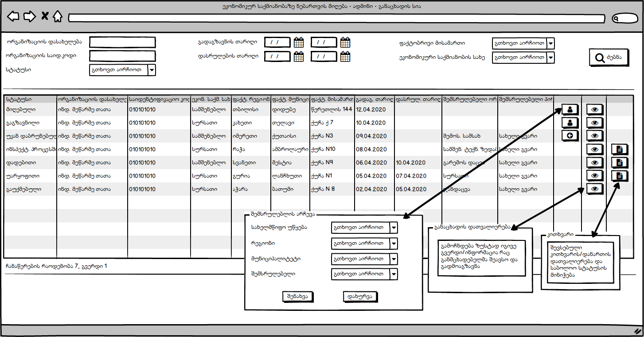The height and width of the screenshot is (337, 644).
Task: Open the ფაქტობრივი მისამართი dropdown
Action: click(550, 43)
